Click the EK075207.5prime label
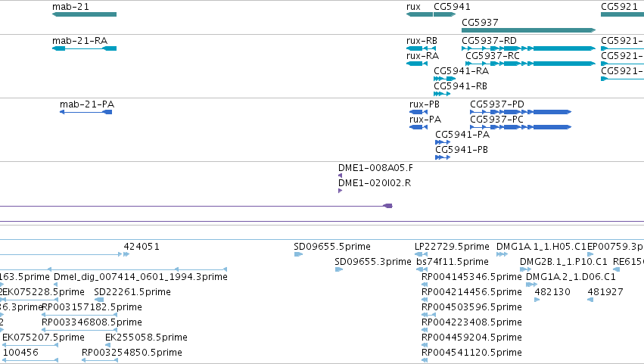The width and height of the screenshot is (644, 364). point(44,338)
